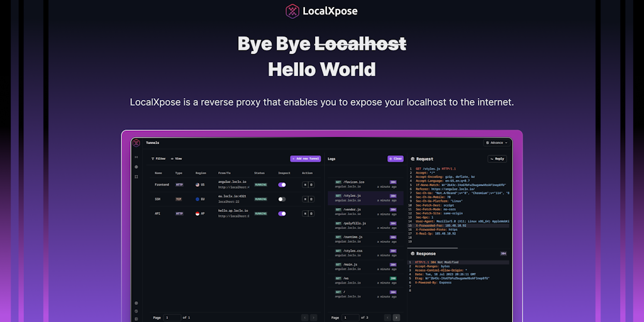This screenshot has width=644, height=322.
Task: Click the EU flag in SSH row
Action: (197, 199)
